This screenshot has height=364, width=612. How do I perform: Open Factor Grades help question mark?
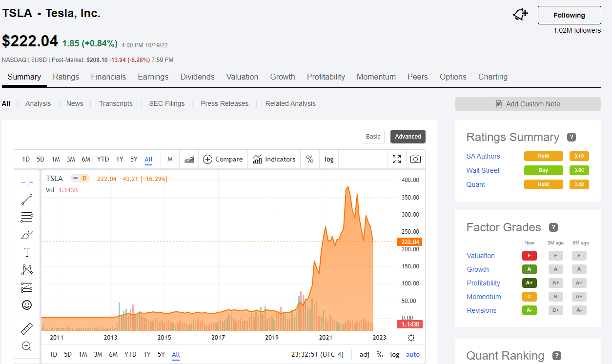pyautogui.click(x=553, y=227)
